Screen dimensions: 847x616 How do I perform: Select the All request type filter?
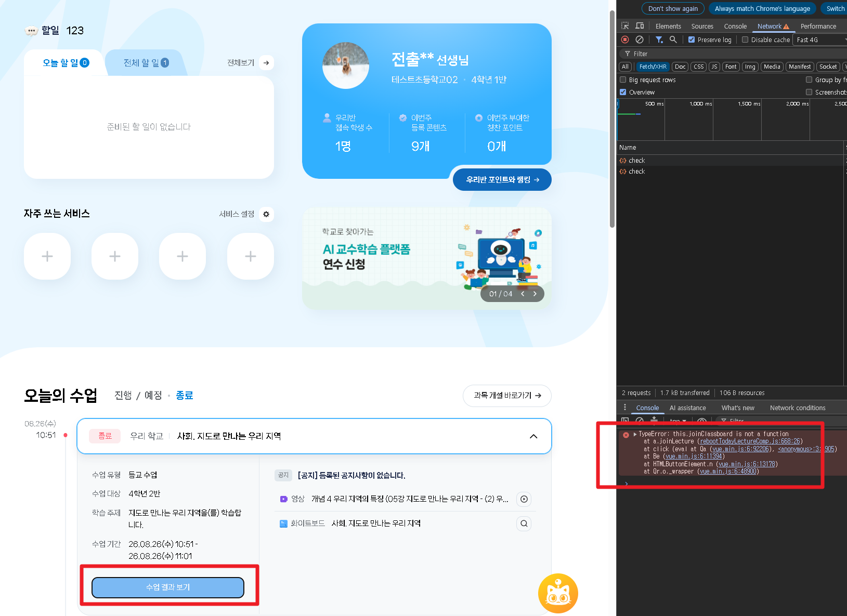[x=626, y=67]
